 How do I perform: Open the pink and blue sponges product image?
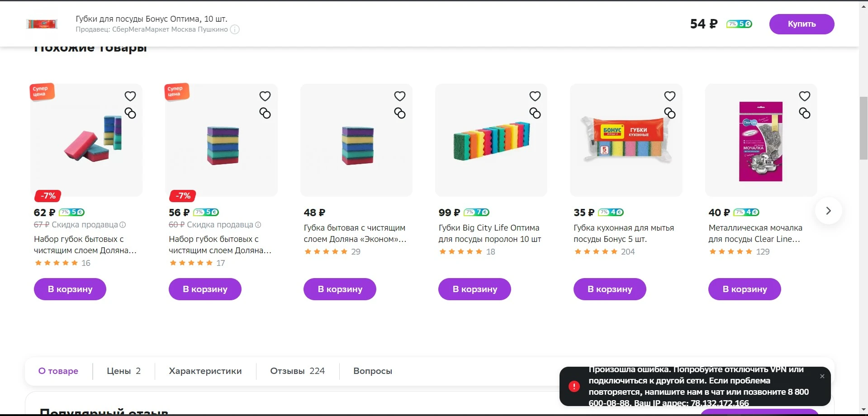point(86,140)
